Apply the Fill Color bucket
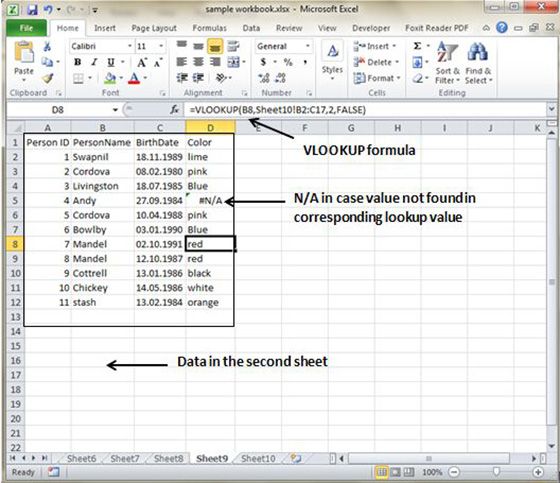 (x=110, y=78)
